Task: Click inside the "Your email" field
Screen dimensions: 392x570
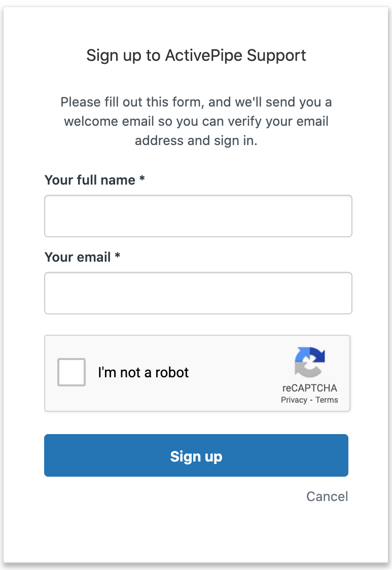Action: click(x=198, y=293)
